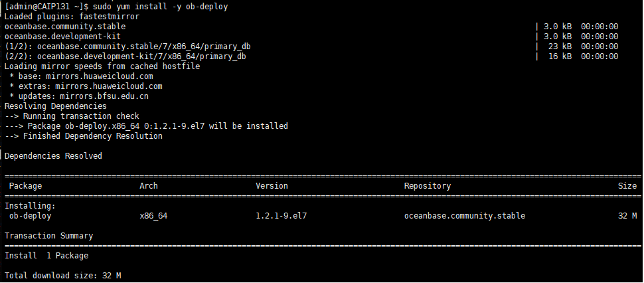The image size is (644, 283).
Task: Click the 'Resolving Dependencies' line
Action: click(55, 106)
